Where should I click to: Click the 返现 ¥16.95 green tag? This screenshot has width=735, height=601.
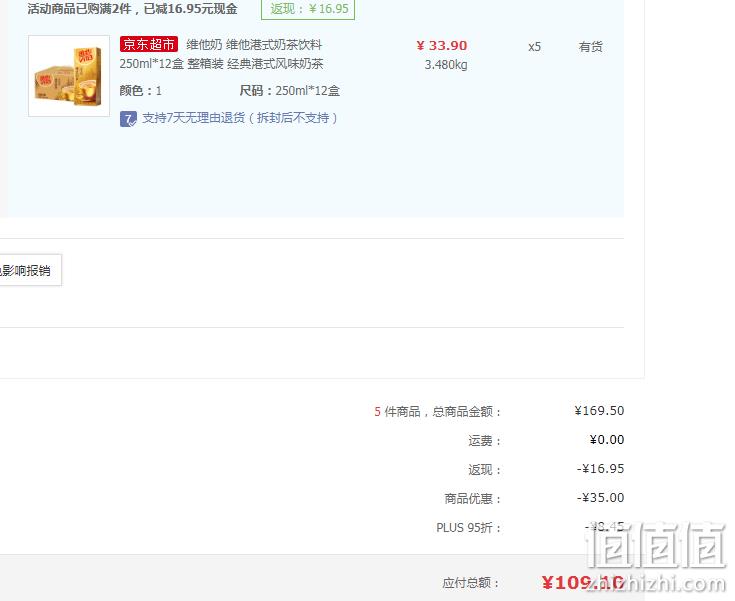point(308,9)
